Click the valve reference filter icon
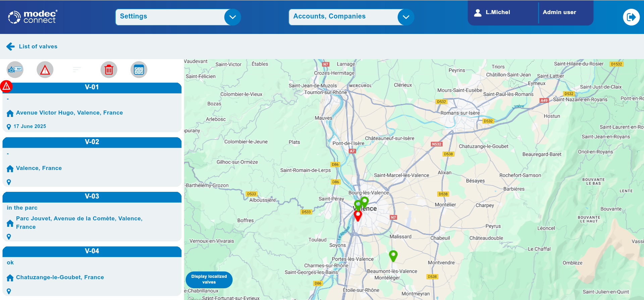 point(15,70)
